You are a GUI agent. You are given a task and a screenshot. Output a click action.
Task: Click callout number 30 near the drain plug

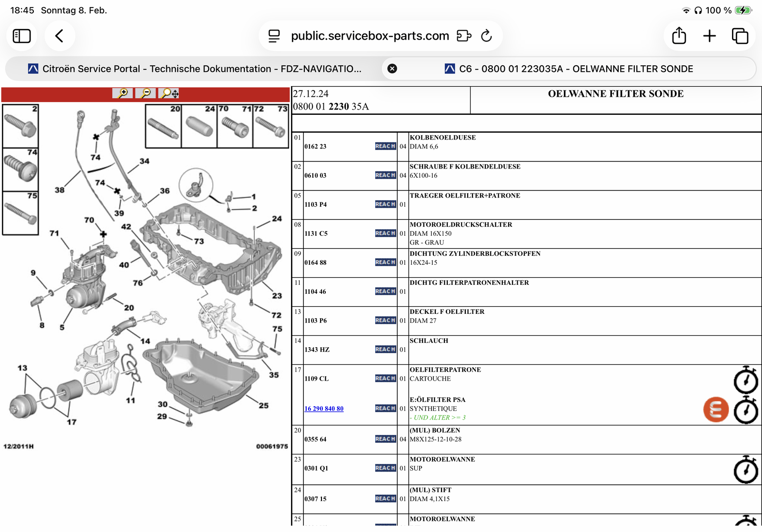click(163, 404)
